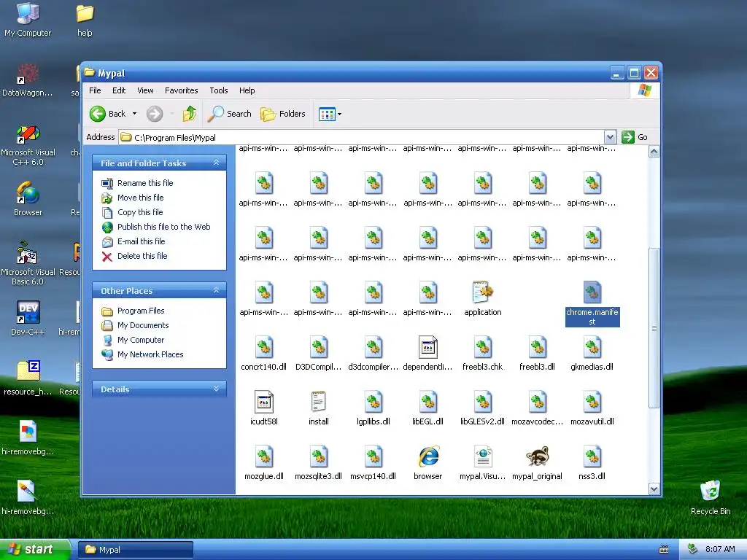The height and width of the screenshot is (560, 747).
Task: Select the help folder on desktop
Action: click(85, 20)
